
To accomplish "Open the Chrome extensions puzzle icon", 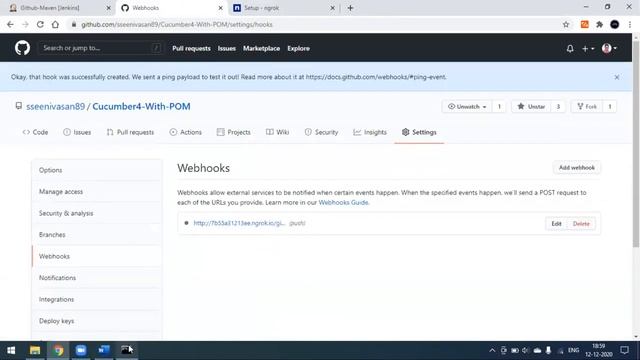I will [x=599, y=24].
